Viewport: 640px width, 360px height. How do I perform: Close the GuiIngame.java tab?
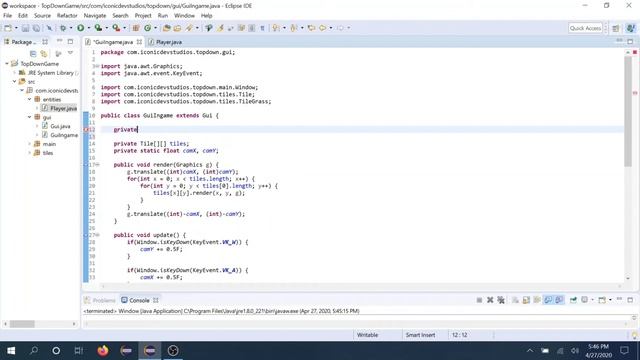(139, 42)
